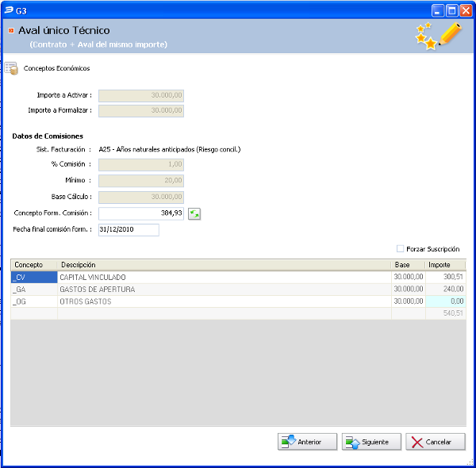Click the stars and pencil wizard icon
476x468 pixels.
(x=439, y=36)
